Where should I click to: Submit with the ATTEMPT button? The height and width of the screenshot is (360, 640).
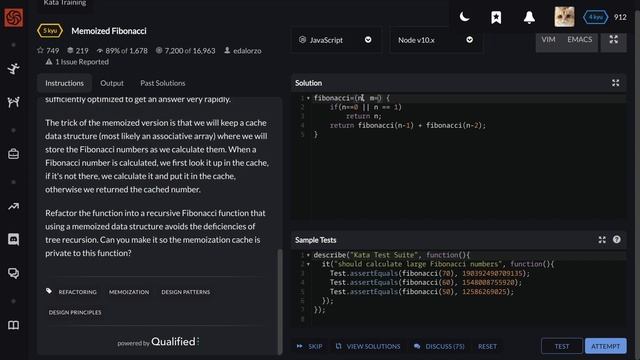605,346
